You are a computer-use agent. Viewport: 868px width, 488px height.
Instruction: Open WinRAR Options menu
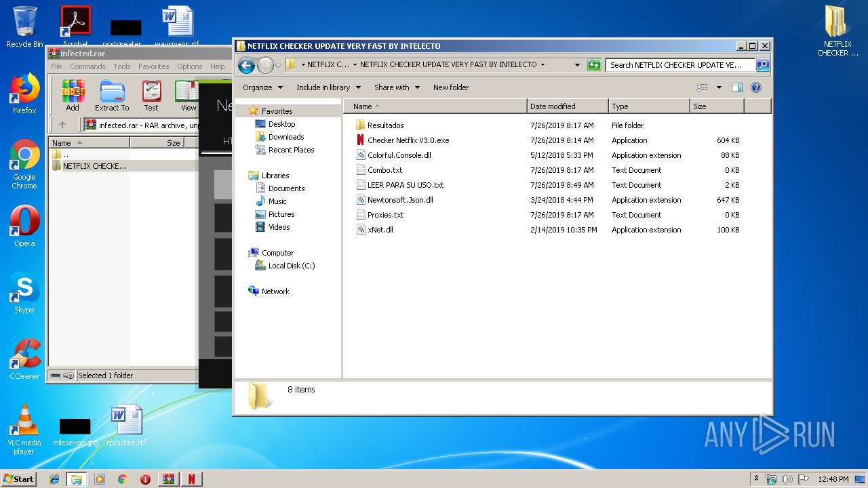pyautogui.click(x=190, y=66)
